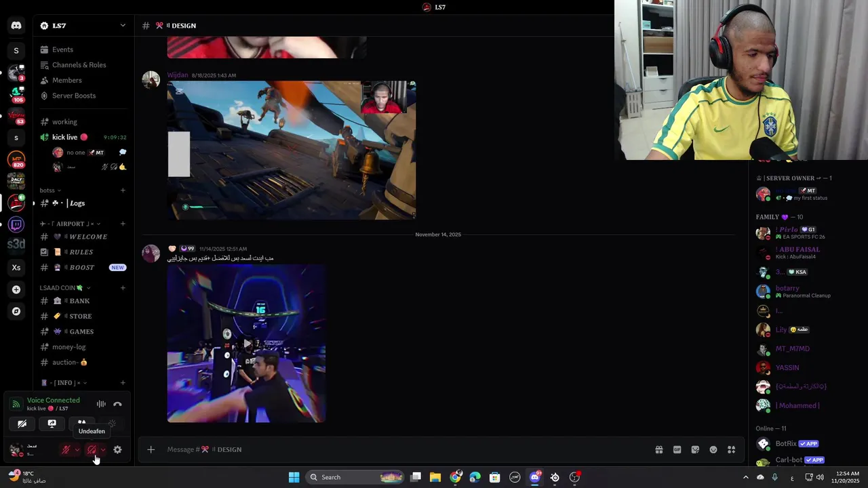The height and width of the screenshot is (488, 868).
Task: Open microphone input options arrow
Action: (x=77, y=449)
